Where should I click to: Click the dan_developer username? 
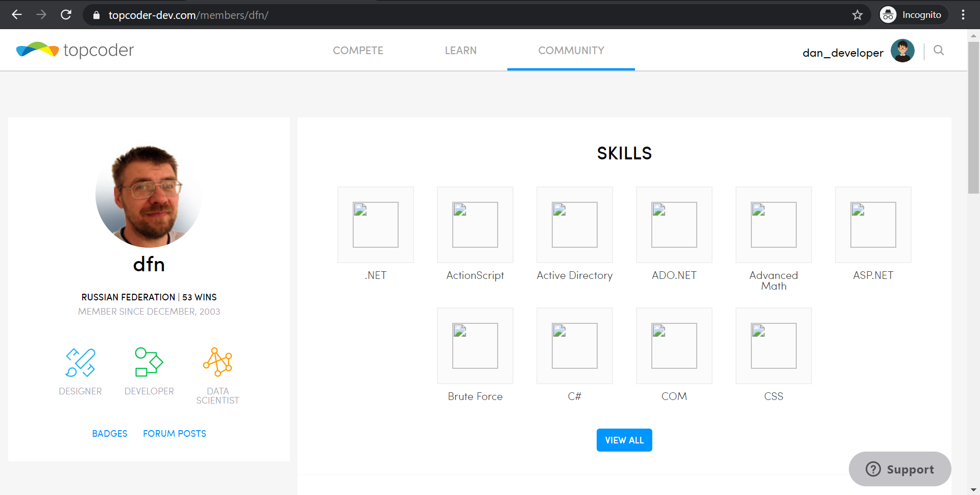click(843, 53)
